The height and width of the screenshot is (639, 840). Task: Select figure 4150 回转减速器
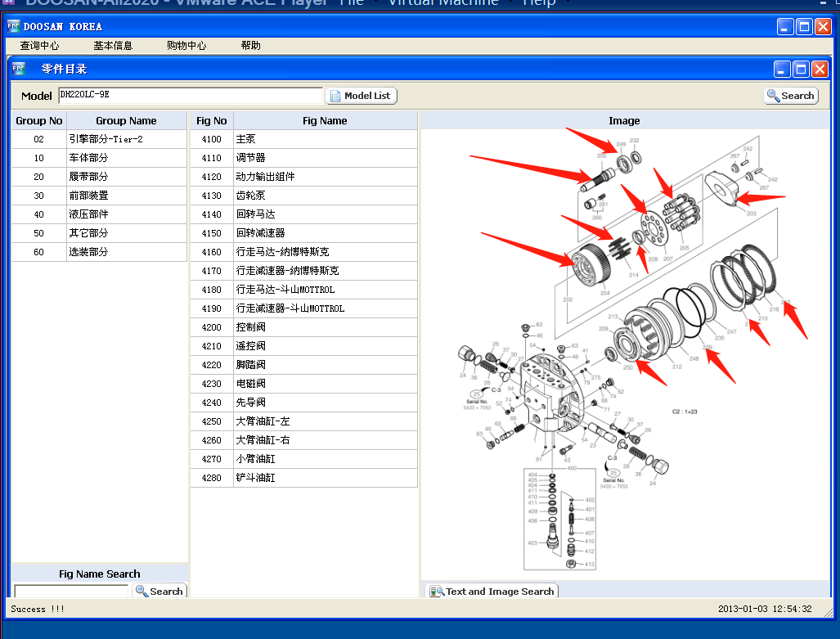[x=303, y=233]
